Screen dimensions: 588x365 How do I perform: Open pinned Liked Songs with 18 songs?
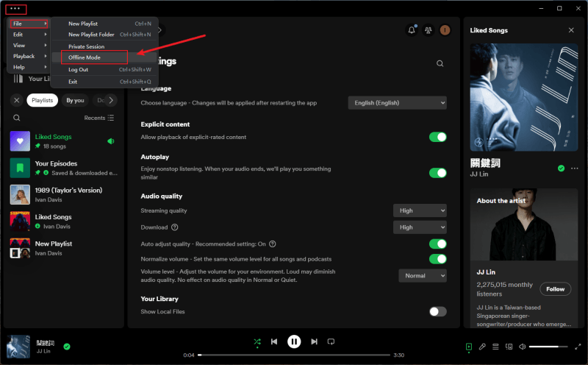pos(63,141)
